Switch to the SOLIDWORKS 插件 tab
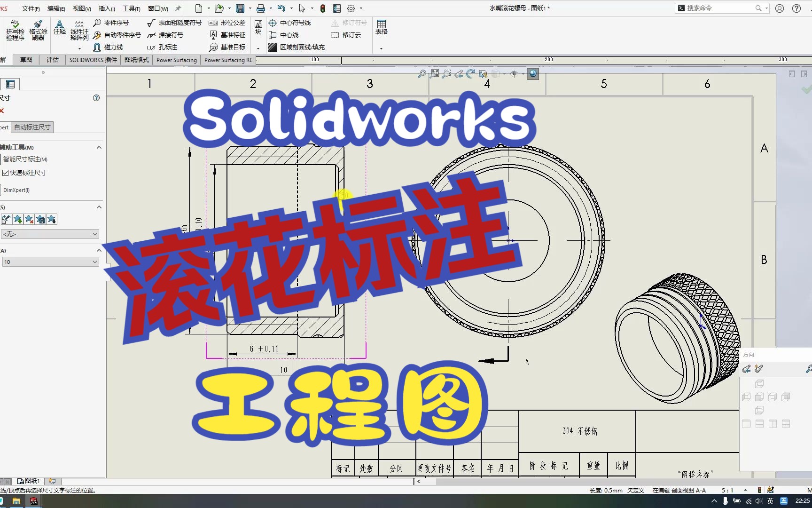Viewport: 812px width, 508px height. tap(93, 60)
